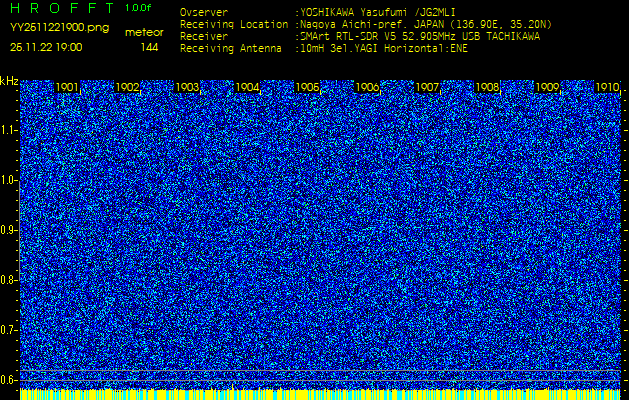Click the 10mH 3el.YAGI antenna value
The height and width of the screenshot is (400, 629).
(x=384, y=49)
